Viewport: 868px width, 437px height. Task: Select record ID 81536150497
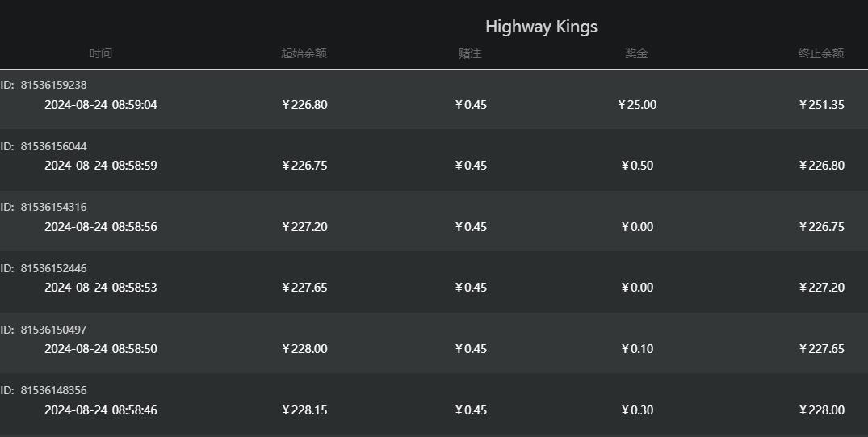[53, 330]
